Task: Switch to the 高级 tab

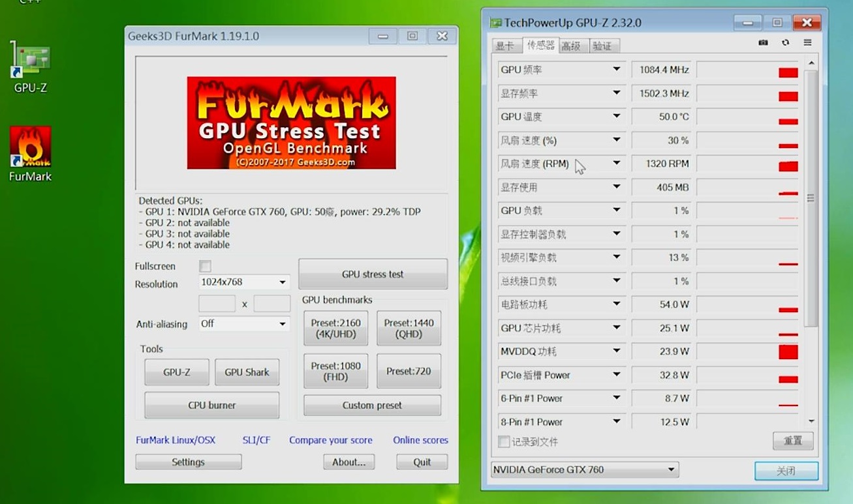Action: click(571, 46)
